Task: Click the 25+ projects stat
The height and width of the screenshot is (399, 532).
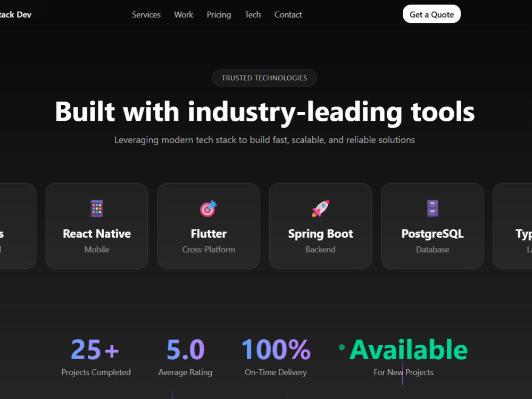Action: click(x=95, y=350)
